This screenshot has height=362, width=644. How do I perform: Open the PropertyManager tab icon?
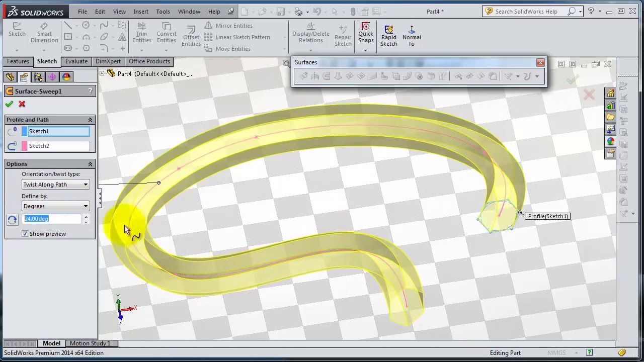[24, 76]
